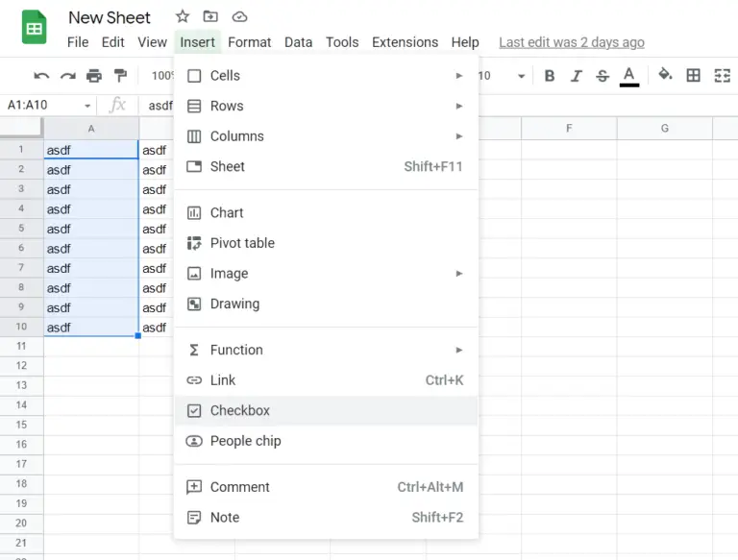This screenshot has width=738, height=560.
Task: Choose People chip from the menu
Action: coord(326,441)
